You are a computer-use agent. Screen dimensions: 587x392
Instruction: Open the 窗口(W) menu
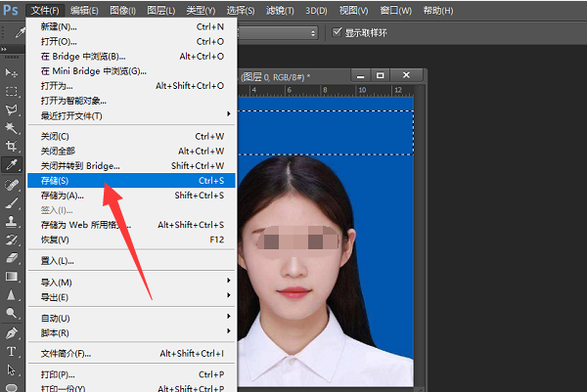click(395, 11)
